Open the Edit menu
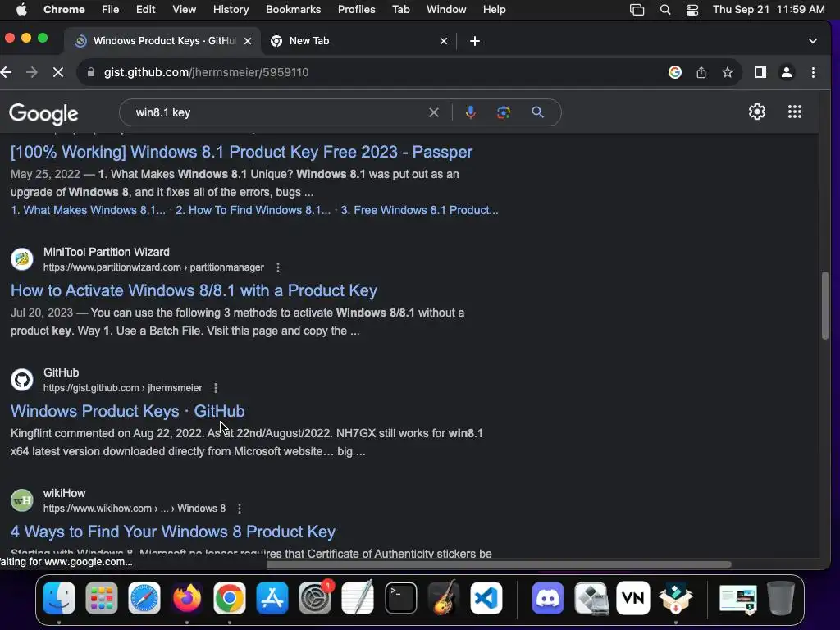840x630 pixels. (x=145, y=10)
